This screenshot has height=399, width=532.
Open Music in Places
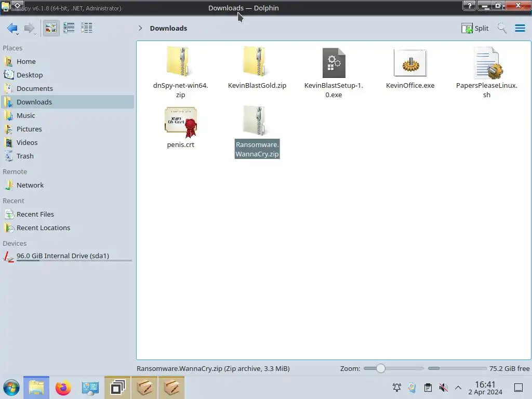point(68,116)
